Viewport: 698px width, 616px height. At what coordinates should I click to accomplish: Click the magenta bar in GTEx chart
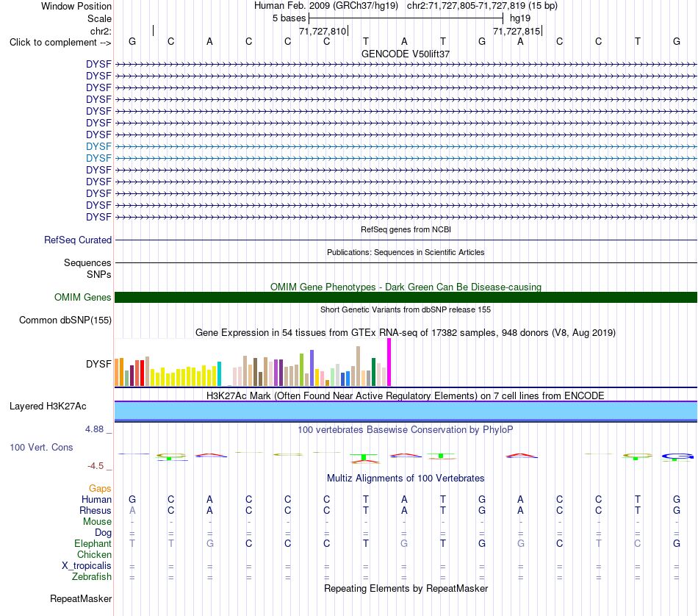click(389, 362)
